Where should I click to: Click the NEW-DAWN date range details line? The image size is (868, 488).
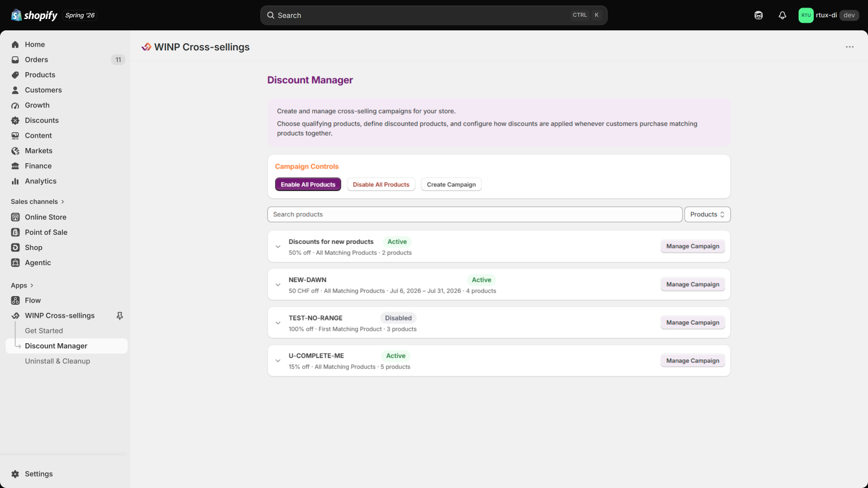(392, 291)
